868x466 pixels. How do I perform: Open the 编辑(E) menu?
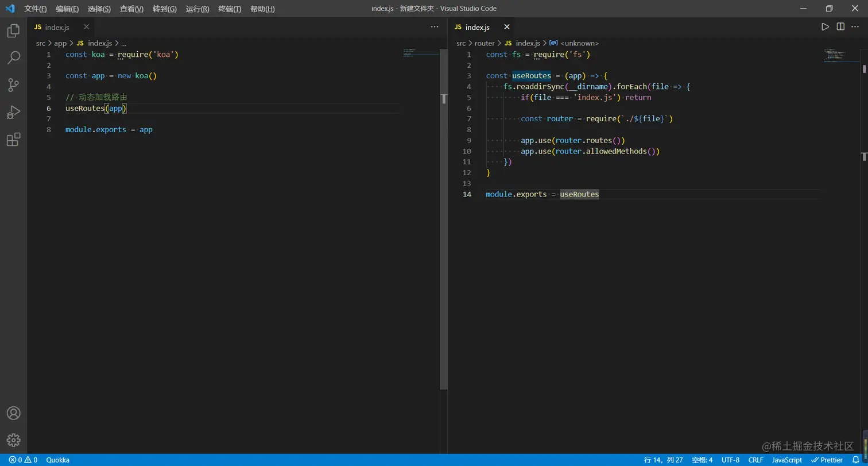coord(67,9)
